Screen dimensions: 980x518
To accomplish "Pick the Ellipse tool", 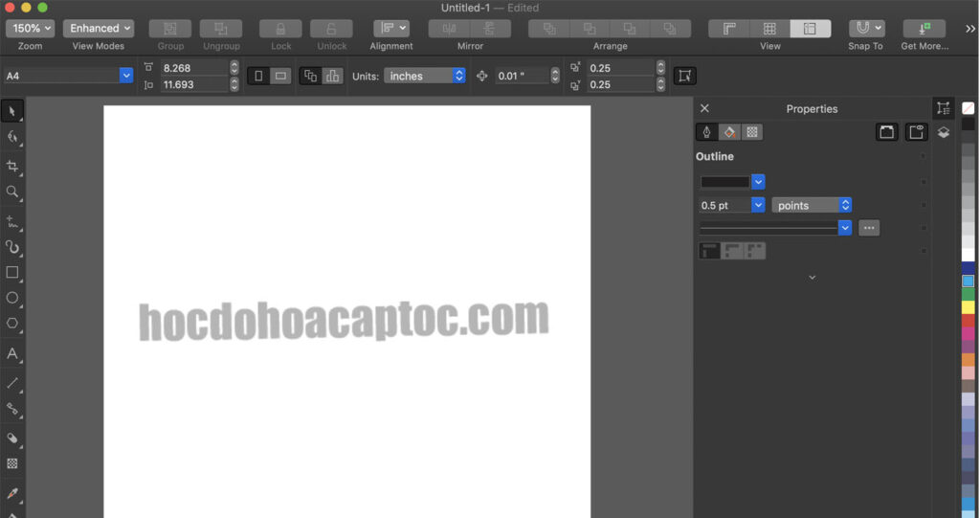I will 12,298.
